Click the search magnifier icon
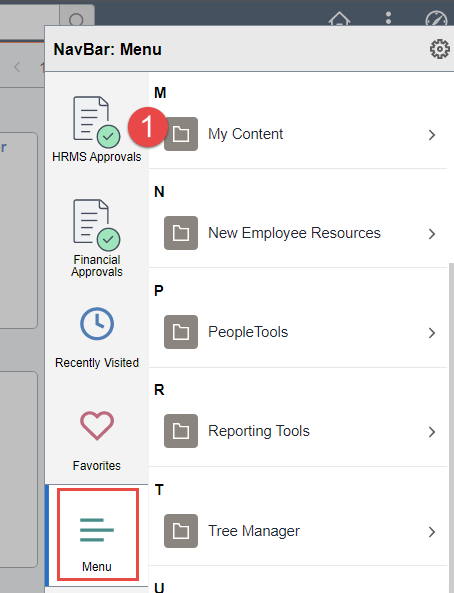 pyautogui.click(x=76, y=19)
